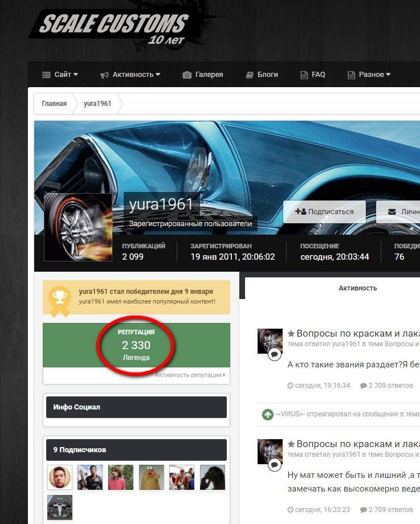Select the Активность tab
This screenshot has height=524, width=420.
pyautogui.click(x=358, y=288)
